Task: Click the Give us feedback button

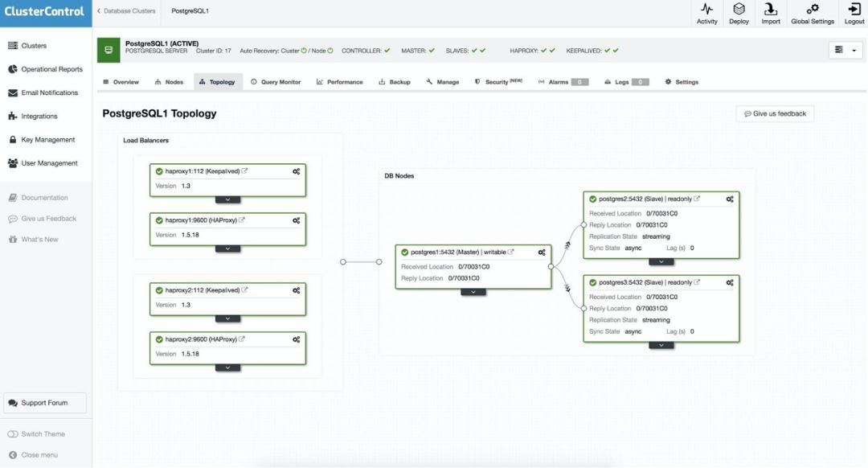Action: 775,114
